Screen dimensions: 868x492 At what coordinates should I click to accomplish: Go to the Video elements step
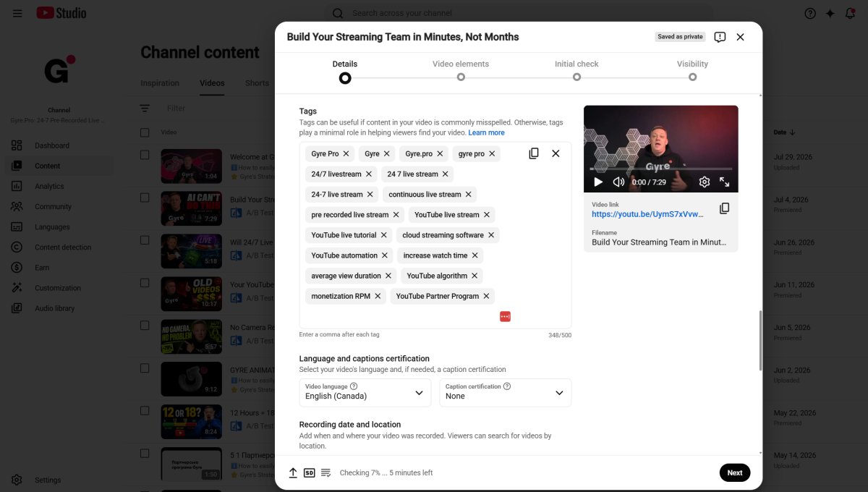click(x=461, y=70)
